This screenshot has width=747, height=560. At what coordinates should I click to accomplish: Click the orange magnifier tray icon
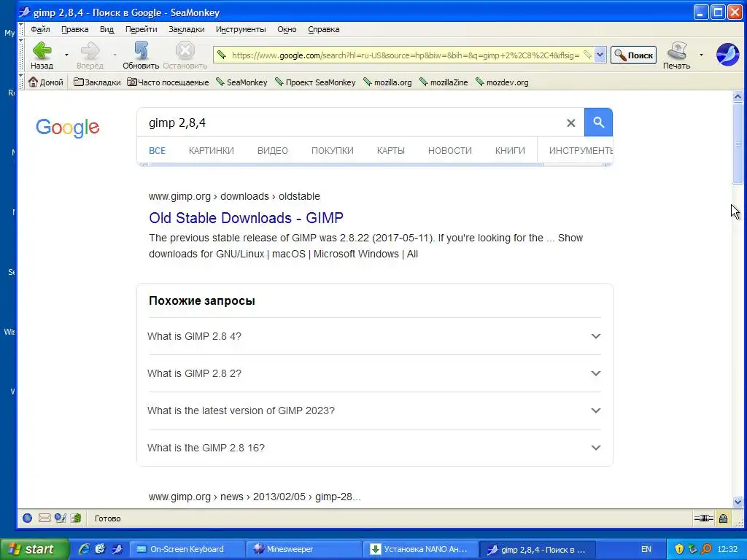706,549
